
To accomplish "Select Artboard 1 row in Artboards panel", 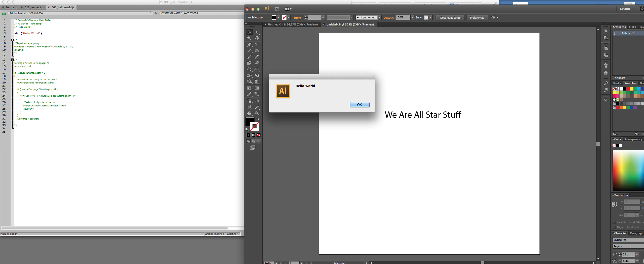I will click(x=628, y=33).
